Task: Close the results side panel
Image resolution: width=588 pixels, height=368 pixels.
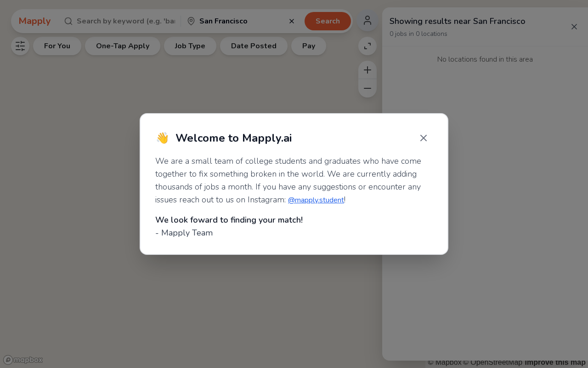Action: coord(574,27)
